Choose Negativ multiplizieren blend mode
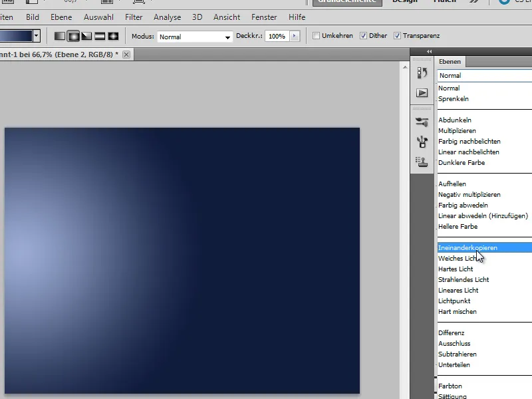Viewport: 532px width, 399px height. pos(485,194)
